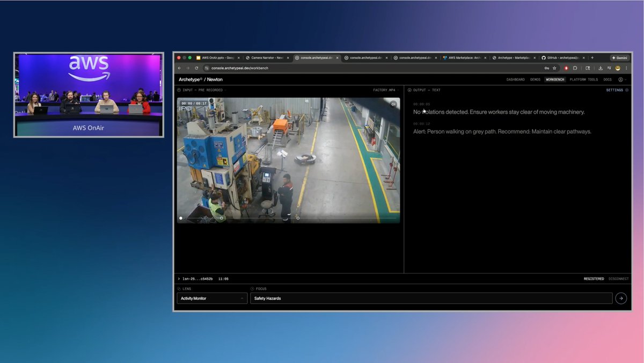Click the Registered status label
The image size is (644, 363).
594,279
